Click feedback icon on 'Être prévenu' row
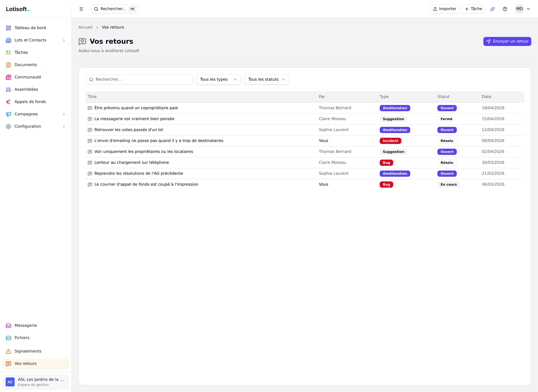 pos(90,108)
